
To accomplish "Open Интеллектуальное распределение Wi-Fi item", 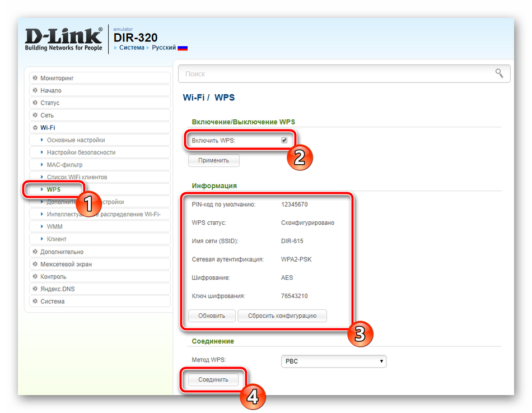I will coord(100,214).
